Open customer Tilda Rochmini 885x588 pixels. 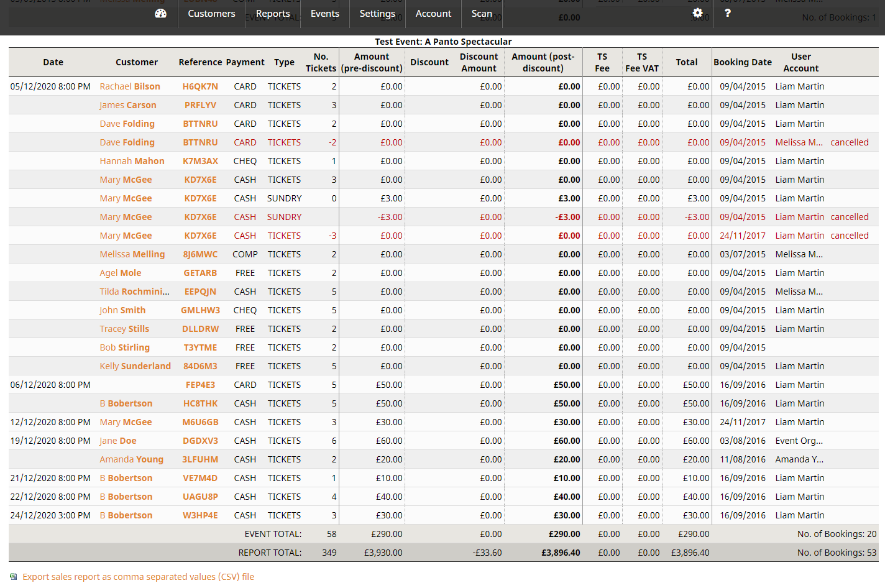coord(134,292)
